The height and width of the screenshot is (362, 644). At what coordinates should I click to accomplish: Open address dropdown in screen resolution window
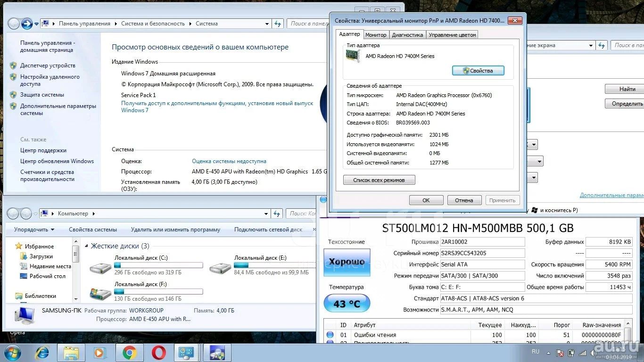[591, 45]
